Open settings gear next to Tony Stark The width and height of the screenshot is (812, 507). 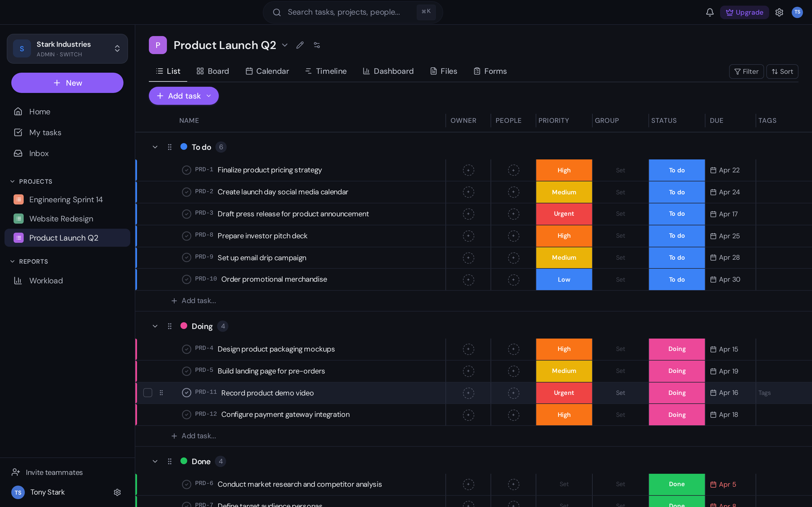point(117,492)
